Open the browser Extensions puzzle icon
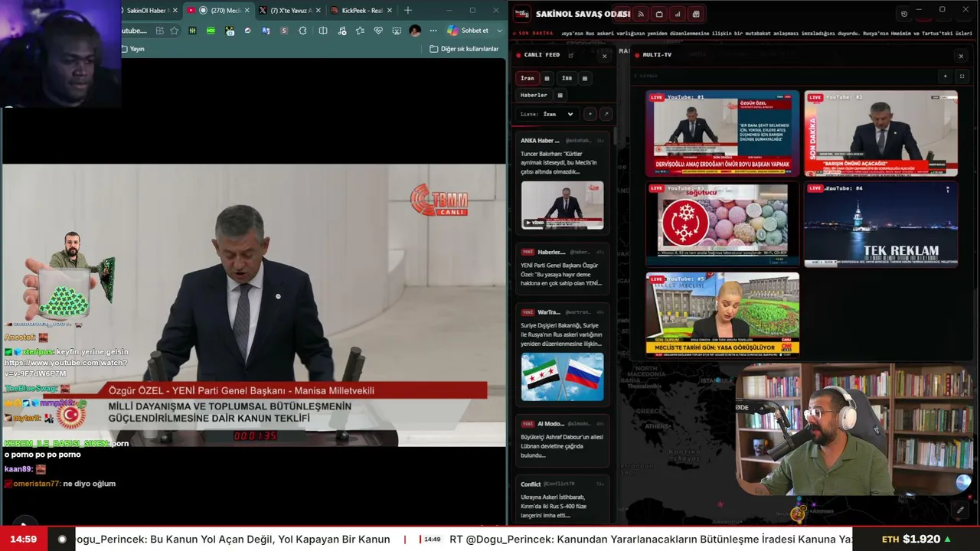The width and height of the screenshot is (980, 551). point(303,31)
